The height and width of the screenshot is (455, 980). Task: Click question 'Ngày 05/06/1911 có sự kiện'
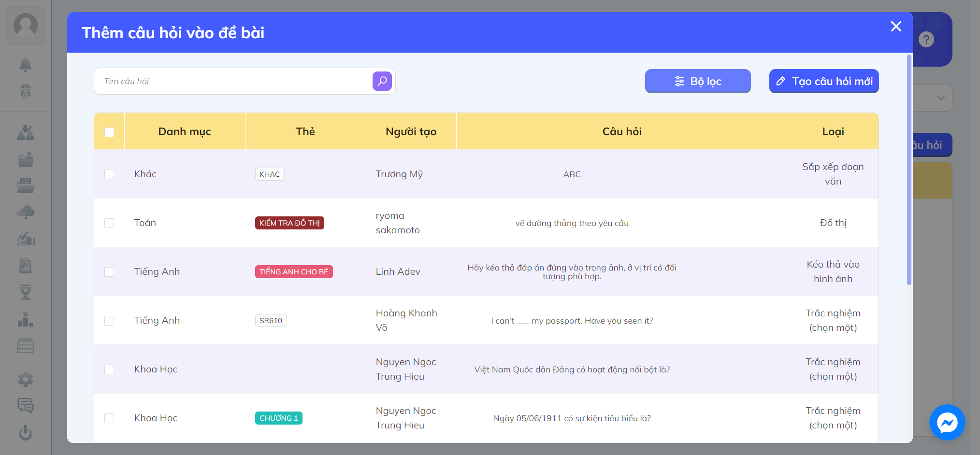[572, 418]
